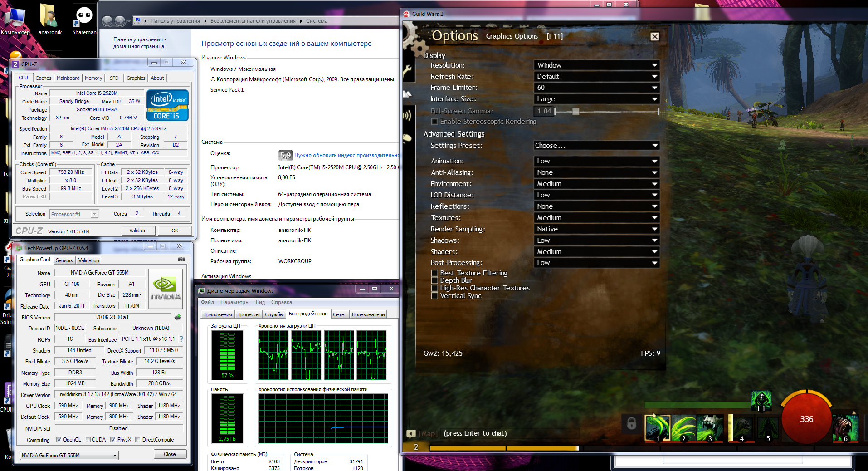Activate skill slot 5 in Guild Wars
The height and width of the screenshot is (471, 868).
tap(767, 428)
